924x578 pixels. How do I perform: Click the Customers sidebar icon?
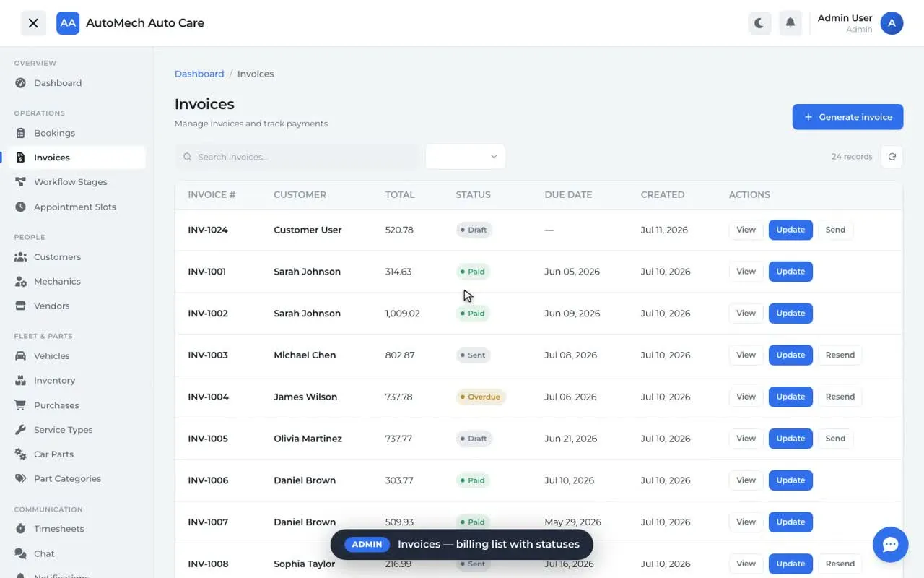point(20,257)
